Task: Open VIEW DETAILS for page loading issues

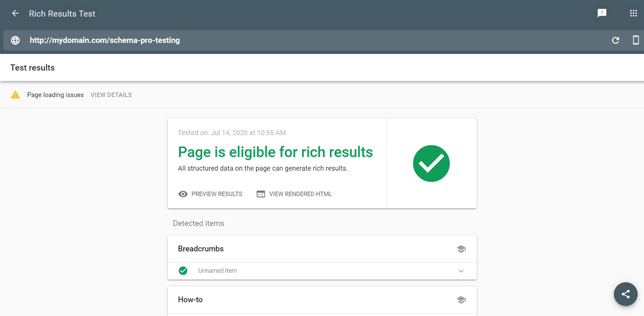Action: click(x=111, y=95)
